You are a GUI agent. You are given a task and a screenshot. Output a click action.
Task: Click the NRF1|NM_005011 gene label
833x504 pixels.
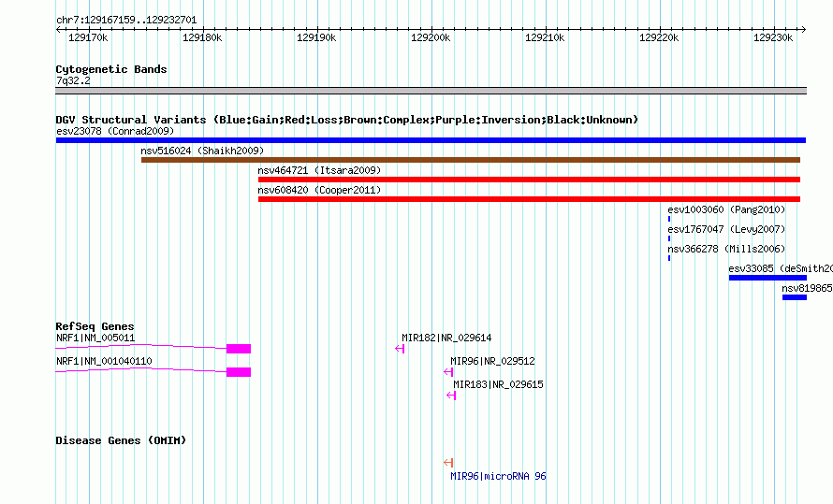tap(95, 338)
